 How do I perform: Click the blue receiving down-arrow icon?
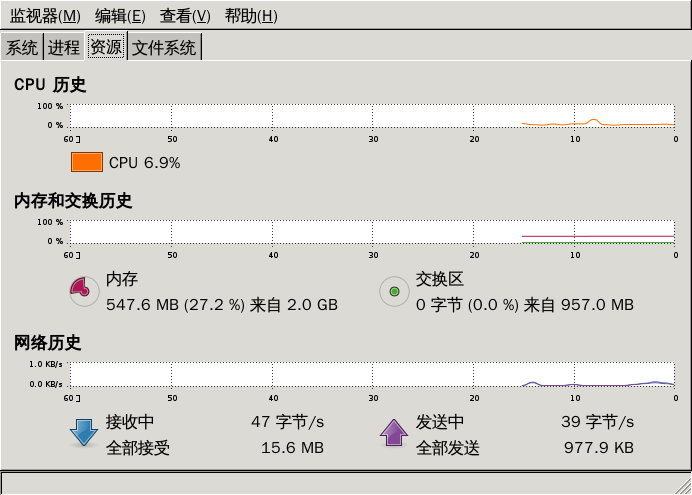pyautogui.click(x=83, y=433)
